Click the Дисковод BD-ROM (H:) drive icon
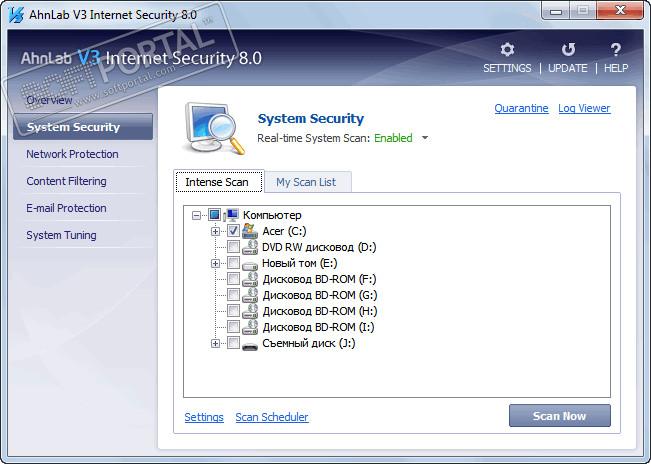This screenshot has width=651, height=464. [250, 311]
